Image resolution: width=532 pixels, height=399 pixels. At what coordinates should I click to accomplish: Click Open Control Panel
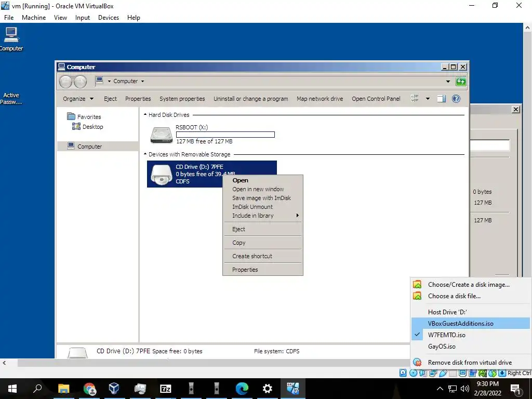click(x=376, y=99)
